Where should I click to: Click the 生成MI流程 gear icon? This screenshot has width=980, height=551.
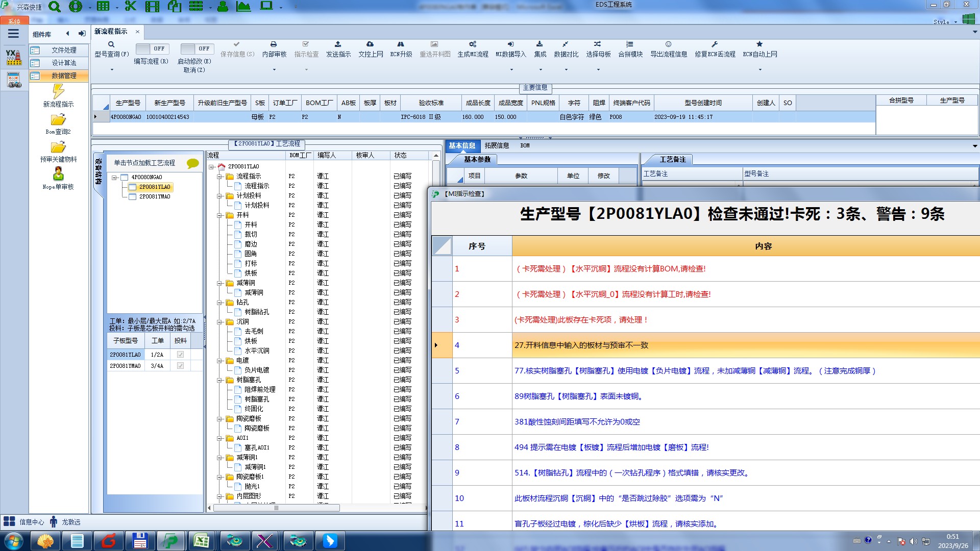click(x=473, y=44)
